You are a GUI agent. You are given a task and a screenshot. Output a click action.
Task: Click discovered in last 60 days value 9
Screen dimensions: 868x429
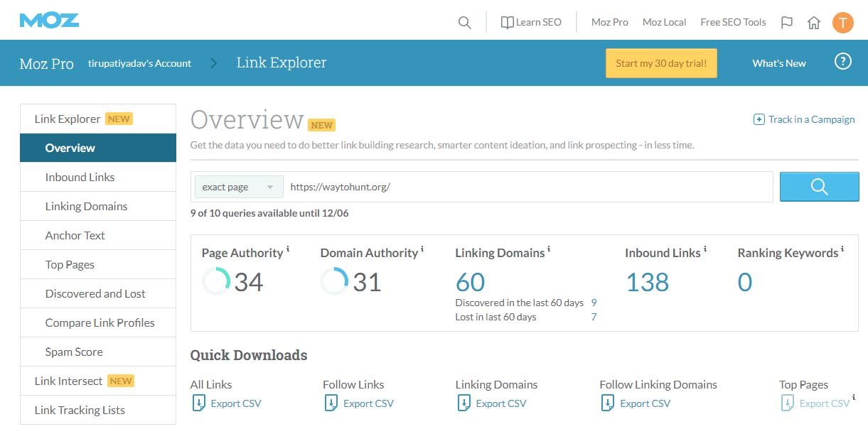tap(594, 303)
